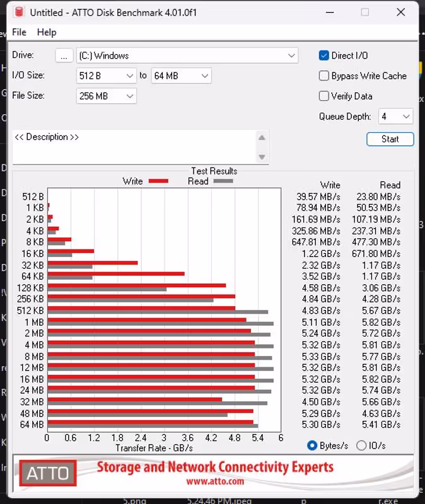Start the disk benchmark

390,139
